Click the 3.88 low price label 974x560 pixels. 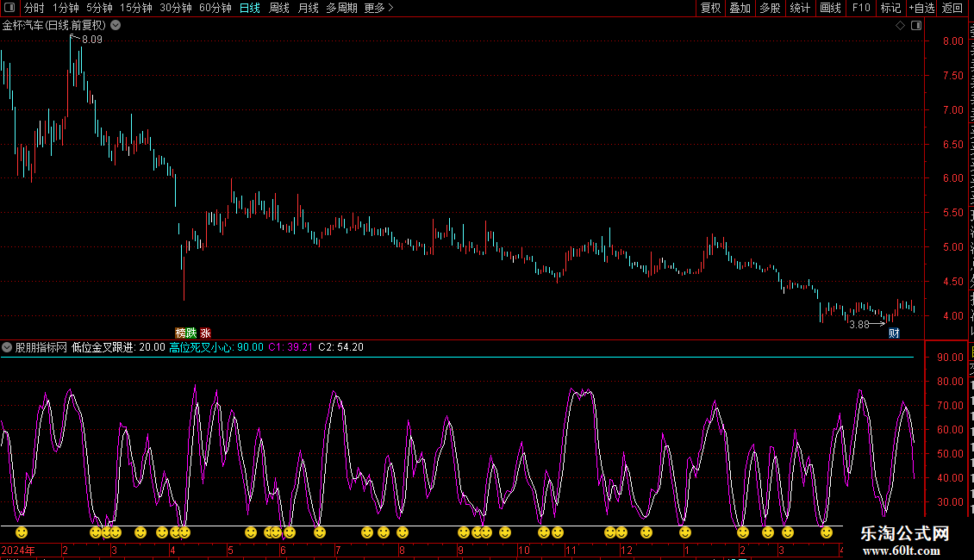[859, 325]
